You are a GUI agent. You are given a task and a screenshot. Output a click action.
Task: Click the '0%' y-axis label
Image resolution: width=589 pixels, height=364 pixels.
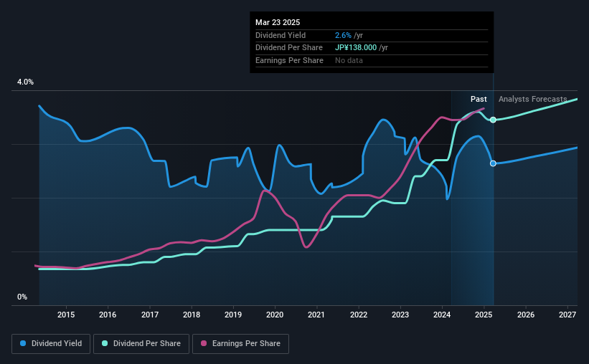pos(22,297)
